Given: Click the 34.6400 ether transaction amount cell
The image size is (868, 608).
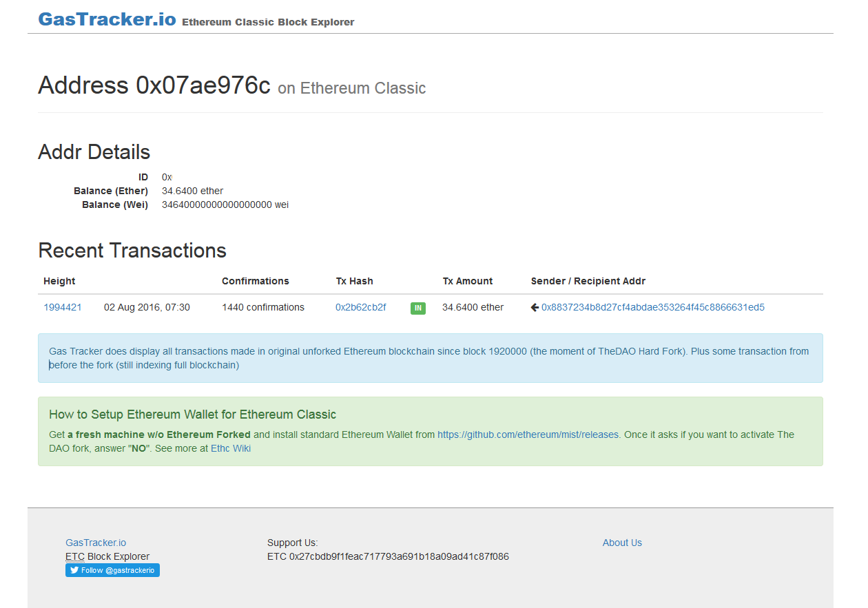Looking at the screenshot, I should pyautogui.click(x=473, y=307).
